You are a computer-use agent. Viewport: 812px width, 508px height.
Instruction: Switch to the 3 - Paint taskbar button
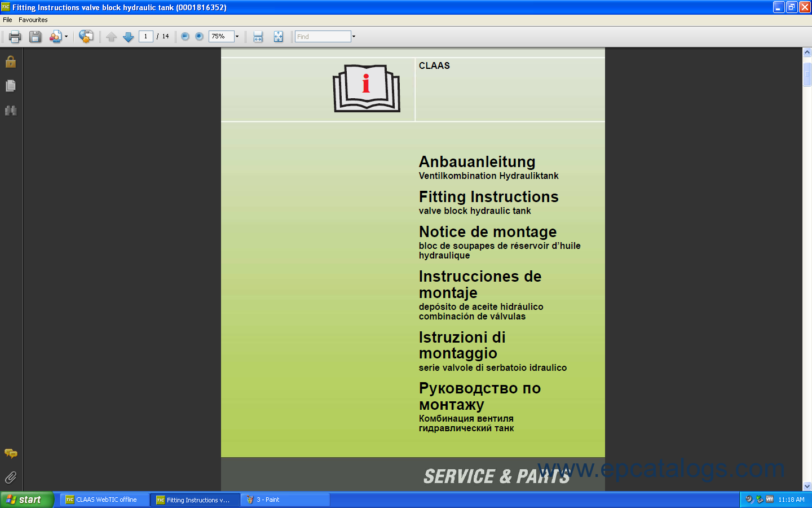(x=285, y=500)
